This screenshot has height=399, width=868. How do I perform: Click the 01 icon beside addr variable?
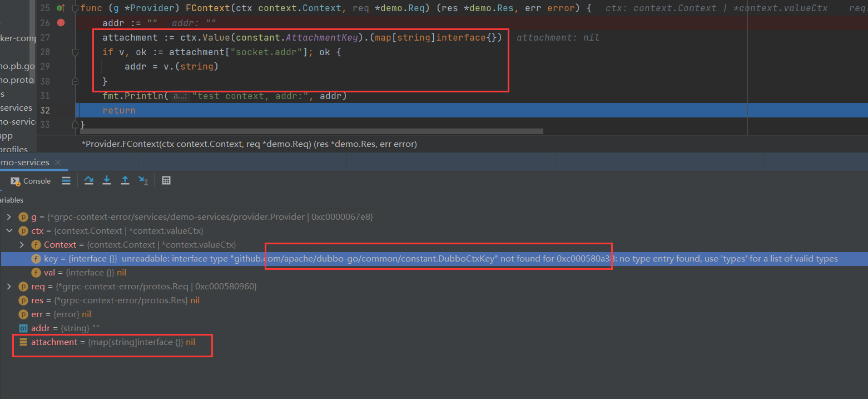[23, 328]
